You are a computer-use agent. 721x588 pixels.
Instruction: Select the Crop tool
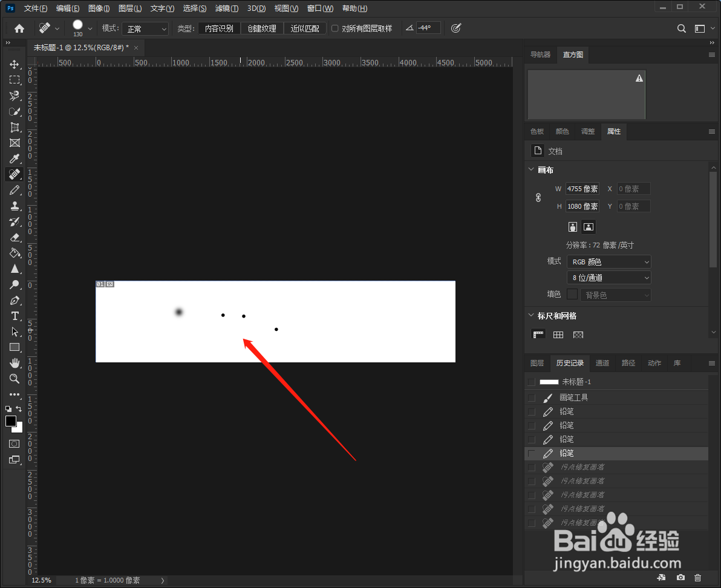[15, 128]
